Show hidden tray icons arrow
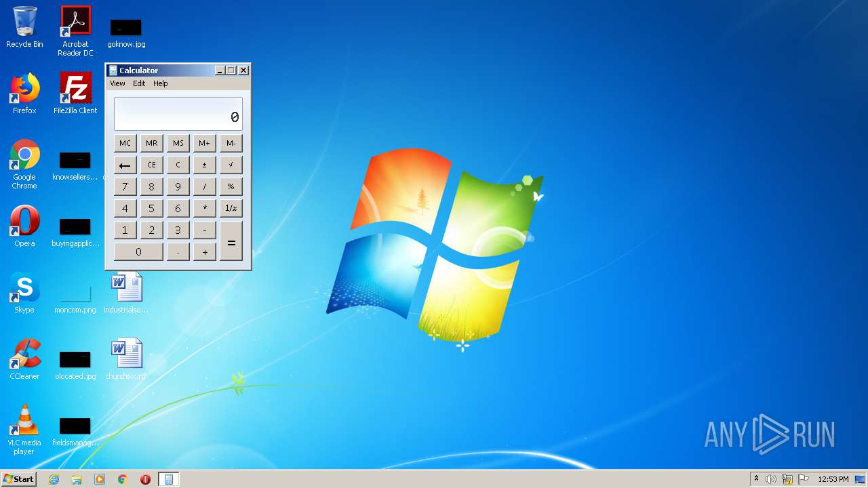868x488 pixels. tap(756, 479)
